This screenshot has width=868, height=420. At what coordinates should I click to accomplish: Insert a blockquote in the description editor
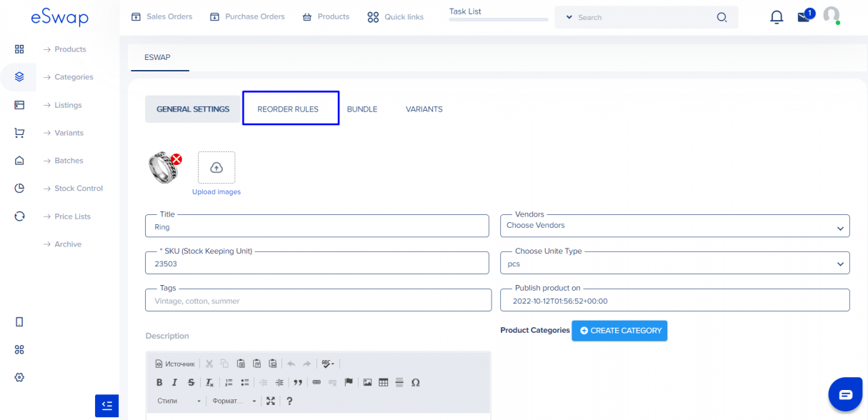[x=299, y=382]
